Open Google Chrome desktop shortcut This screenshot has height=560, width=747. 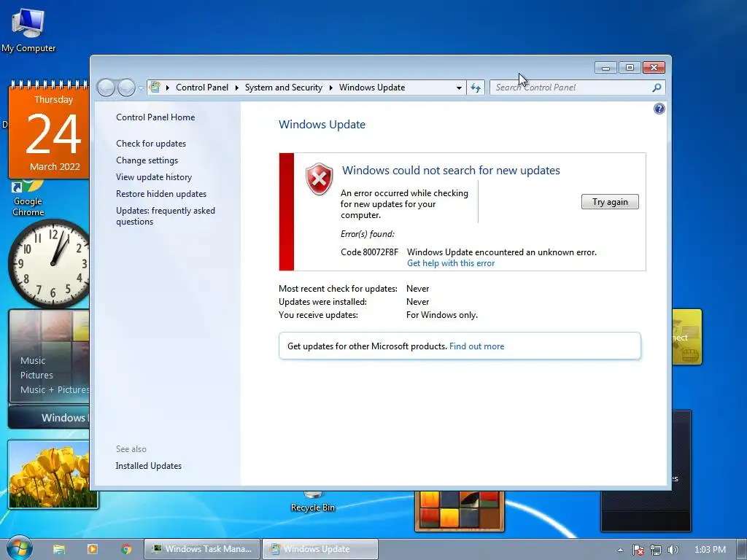(28, 199)
